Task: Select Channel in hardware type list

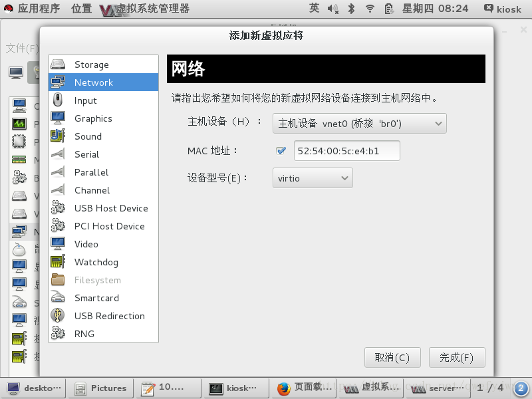Action: pos(104,190)
